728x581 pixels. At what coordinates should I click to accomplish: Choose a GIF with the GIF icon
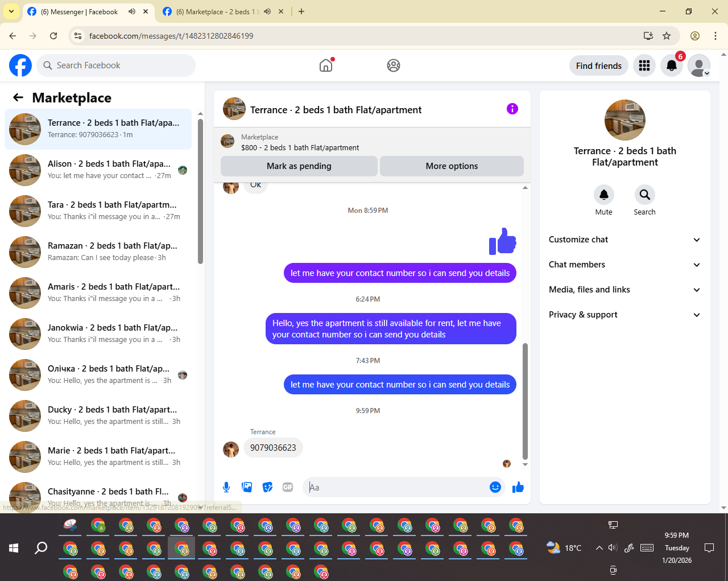(x=288, y=487)
